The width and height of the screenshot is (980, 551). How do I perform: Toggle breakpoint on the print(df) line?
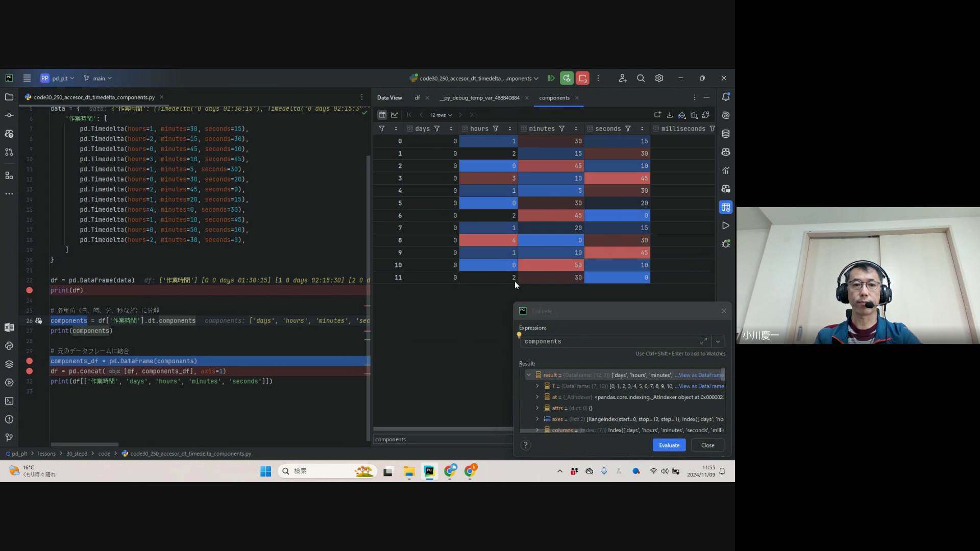[30, 290]
